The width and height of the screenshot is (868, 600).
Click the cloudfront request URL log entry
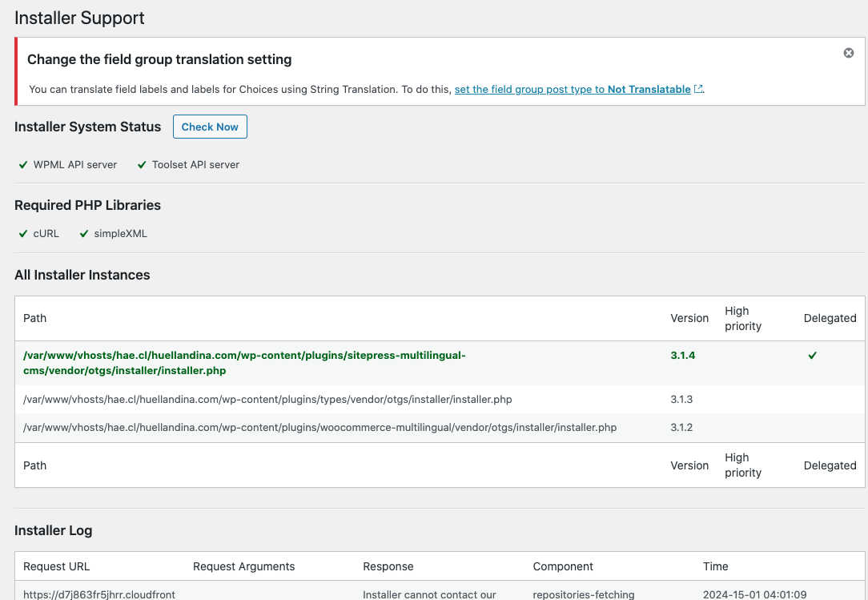[x=99, y=594]
